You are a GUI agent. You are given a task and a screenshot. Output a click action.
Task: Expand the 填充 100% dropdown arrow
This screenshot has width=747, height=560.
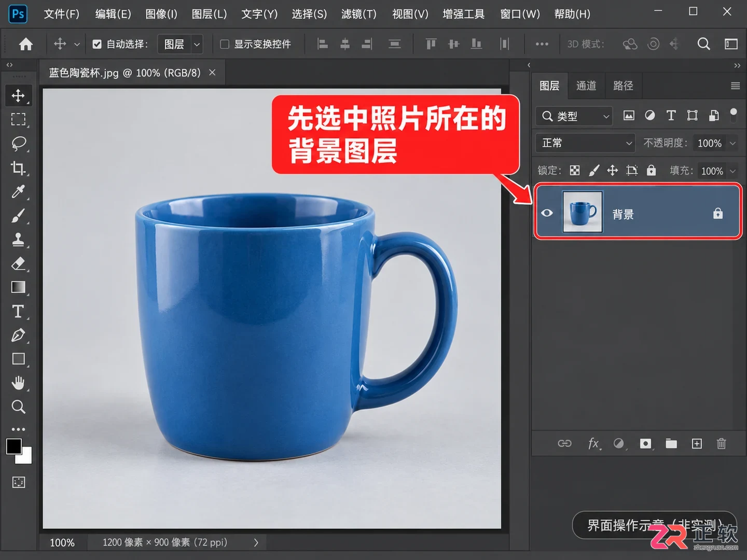[x=732, y=171]
